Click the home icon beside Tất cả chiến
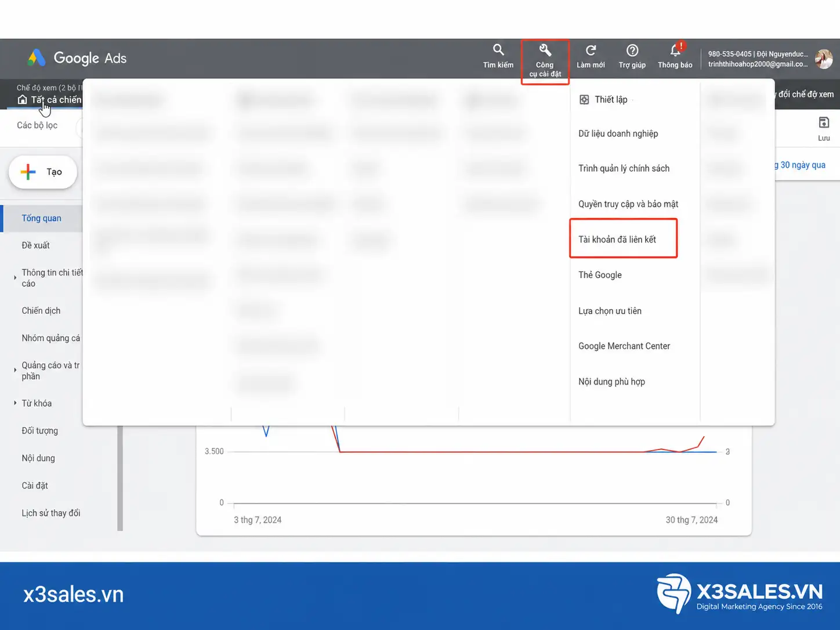 22,100
